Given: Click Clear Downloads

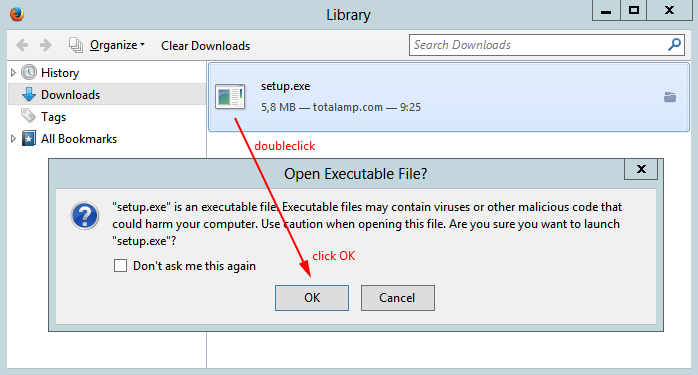Looking at the screenshot, I should pyautogui.click(x=206, y=45).
